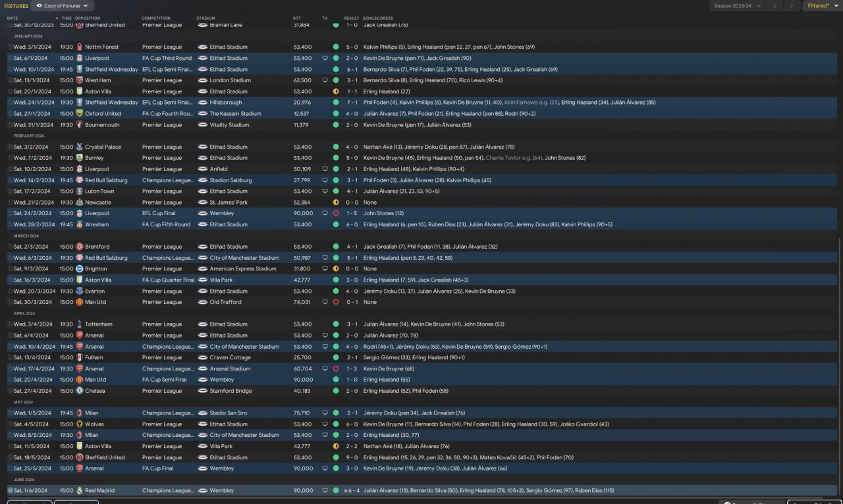843x504 pixels.
Task: Go to the next season with the right arrow
Action: pyautogui.click(x=792, y=6)
